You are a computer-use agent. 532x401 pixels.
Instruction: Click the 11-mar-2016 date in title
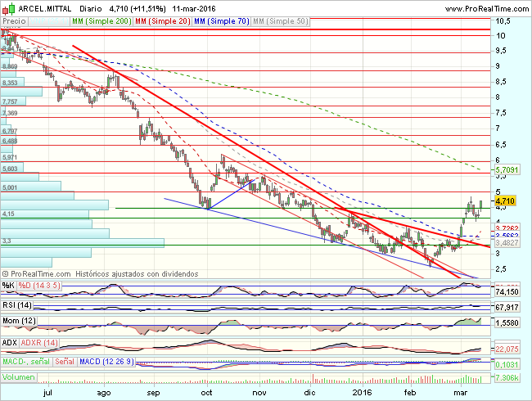pos(194,9)
